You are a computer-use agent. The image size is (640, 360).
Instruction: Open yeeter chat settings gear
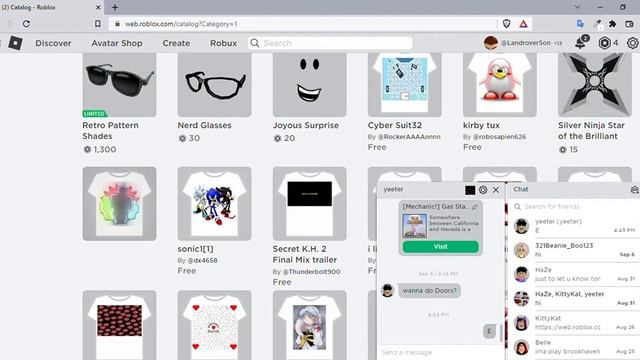coord(483,190)
